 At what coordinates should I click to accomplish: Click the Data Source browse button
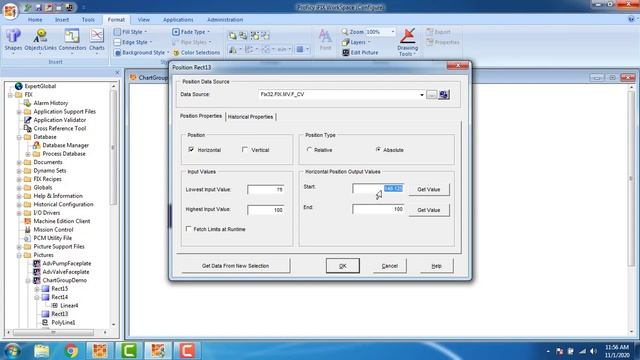[x=432, y=95]
